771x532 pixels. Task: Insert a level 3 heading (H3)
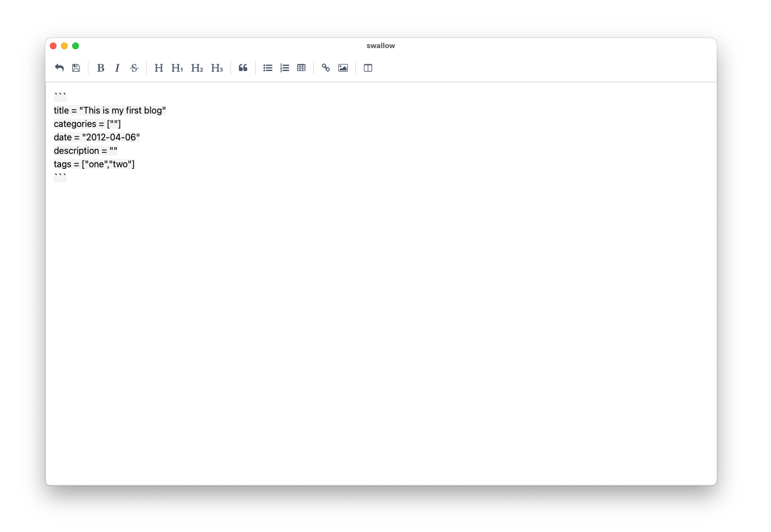[217, 68]
